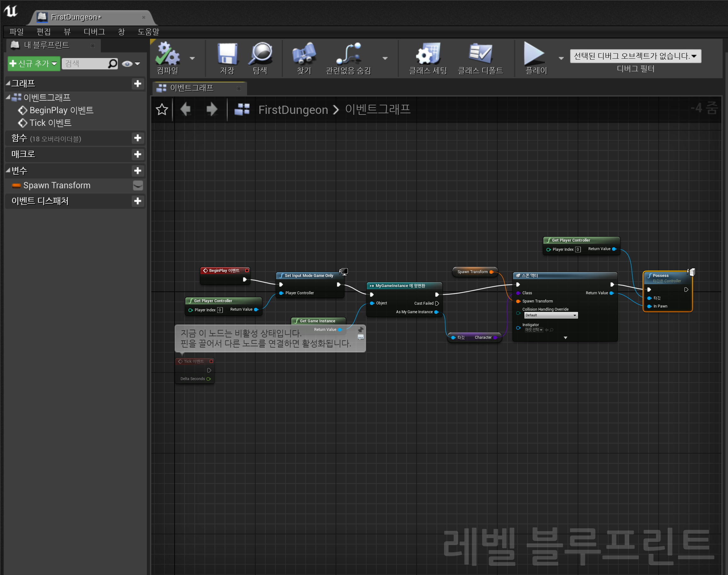The width and height of the screenshot is (728, 575).
Task: Navigate back with the left arrow icon
Action: pyautogui.click(x=185, y=109)
